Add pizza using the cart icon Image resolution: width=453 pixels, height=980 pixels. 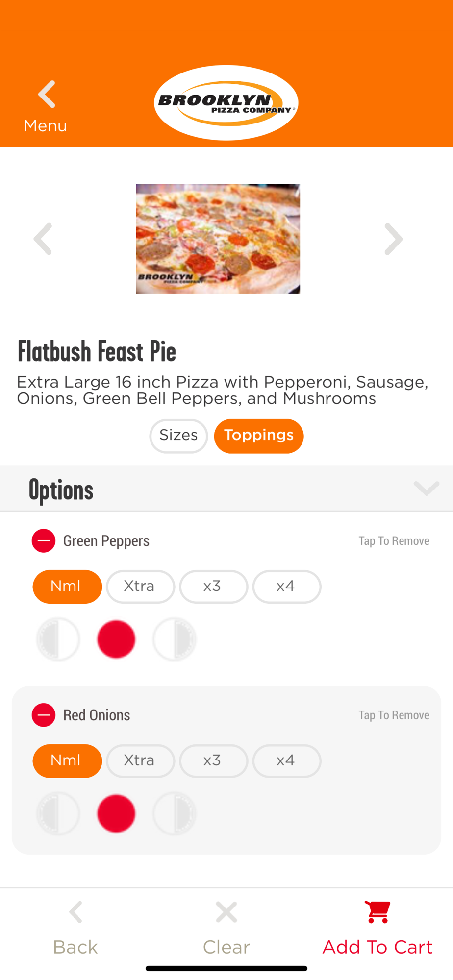378,912
